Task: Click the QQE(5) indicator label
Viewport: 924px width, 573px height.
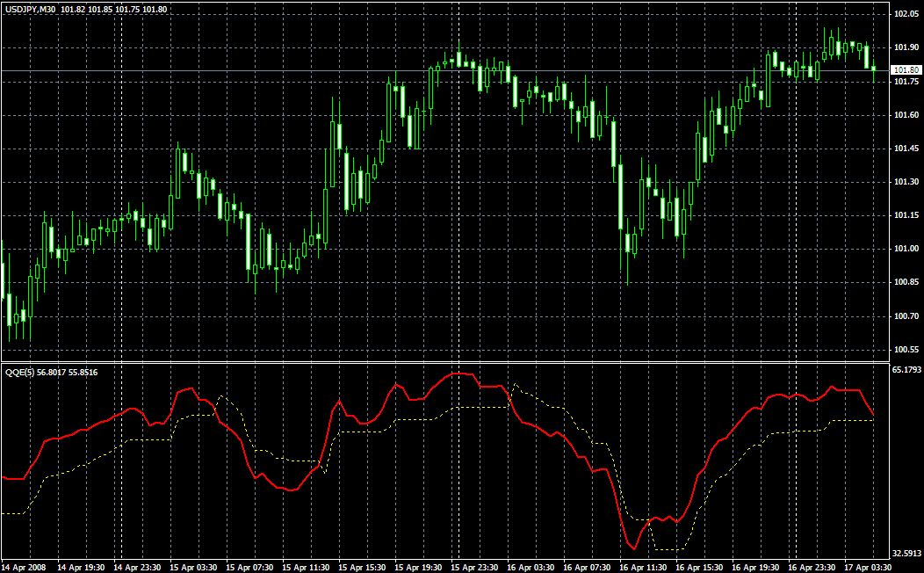Action: pyautogui.click(x=20, y=372)
